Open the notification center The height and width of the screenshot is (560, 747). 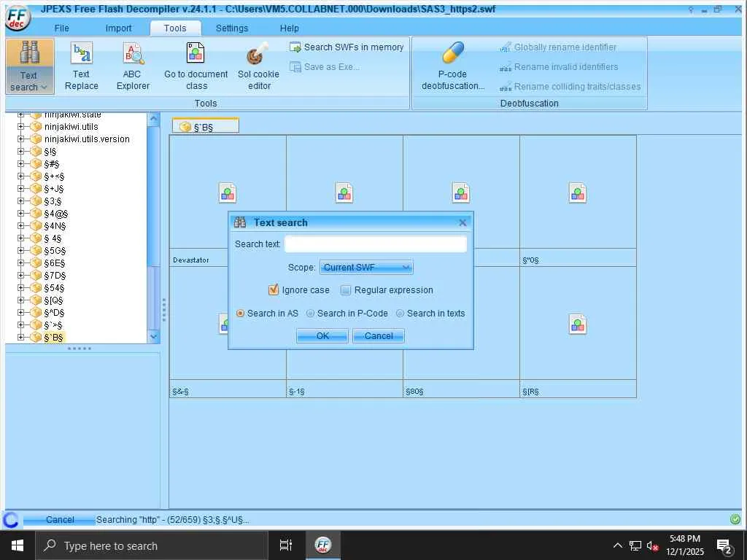(724, 546)
